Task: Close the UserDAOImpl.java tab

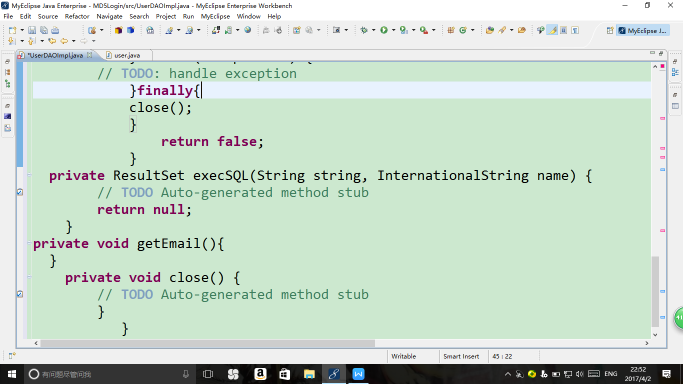Action: pos(89,55)
